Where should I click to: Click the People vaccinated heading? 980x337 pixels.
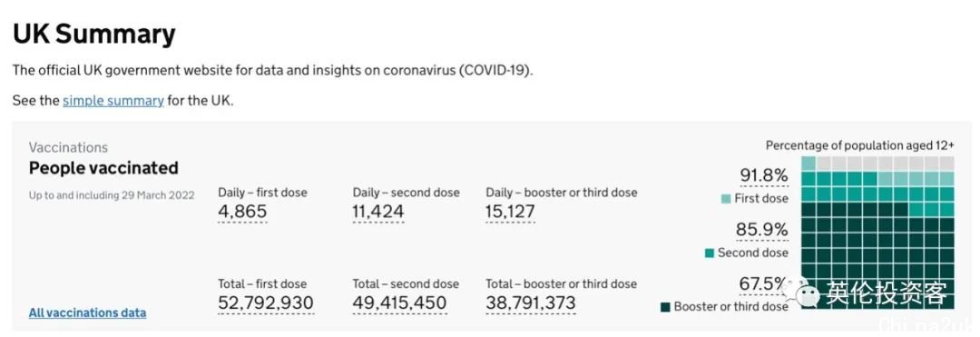point(103,168)
